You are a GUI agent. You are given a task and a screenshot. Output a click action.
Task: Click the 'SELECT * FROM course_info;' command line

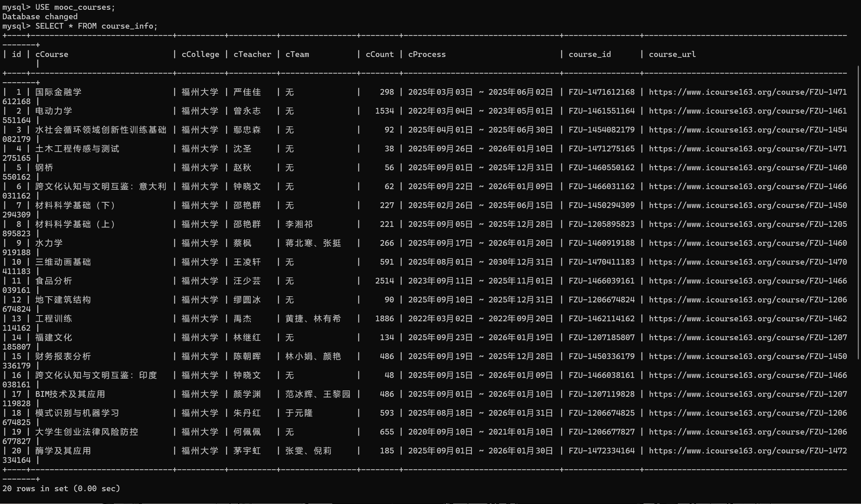tap(96, 26)
